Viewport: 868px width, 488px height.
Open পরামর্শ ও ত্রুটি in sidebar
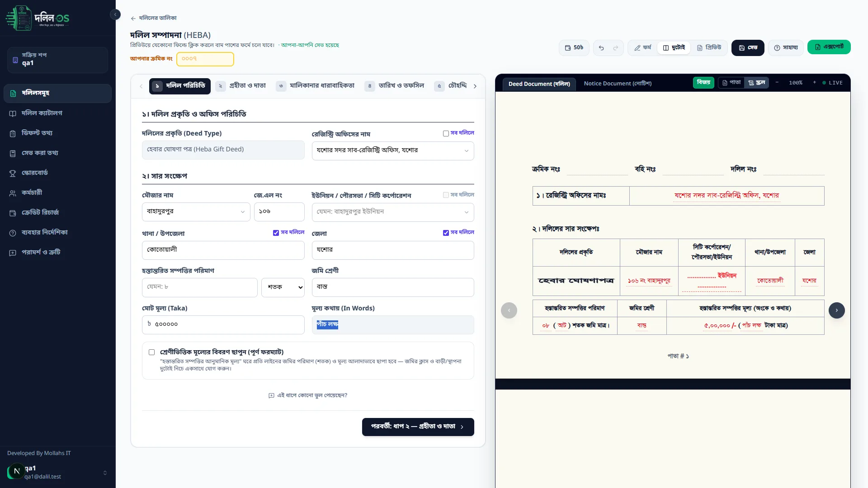click(x=57, y=252)
